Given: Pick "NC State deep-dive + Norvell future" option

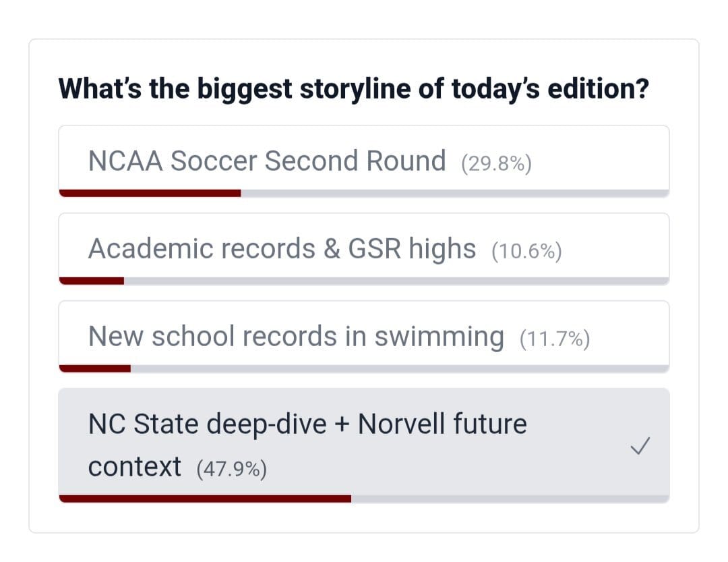Looking at the screenshot, I should 307,424.
